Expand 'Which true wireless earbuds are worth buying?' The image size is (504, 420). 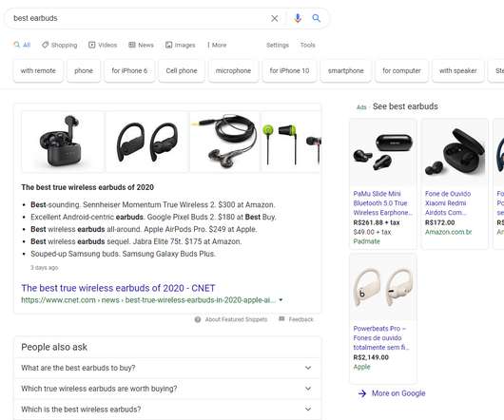pyautogui.click(x=167, y=389)
